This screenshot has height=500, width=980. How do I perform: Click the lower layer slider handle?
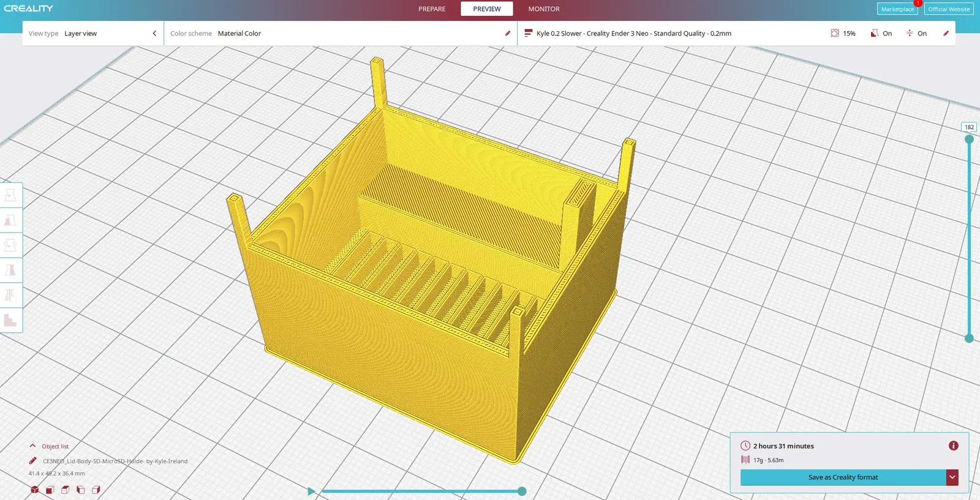pyautogui.click(x=969, y=338)
